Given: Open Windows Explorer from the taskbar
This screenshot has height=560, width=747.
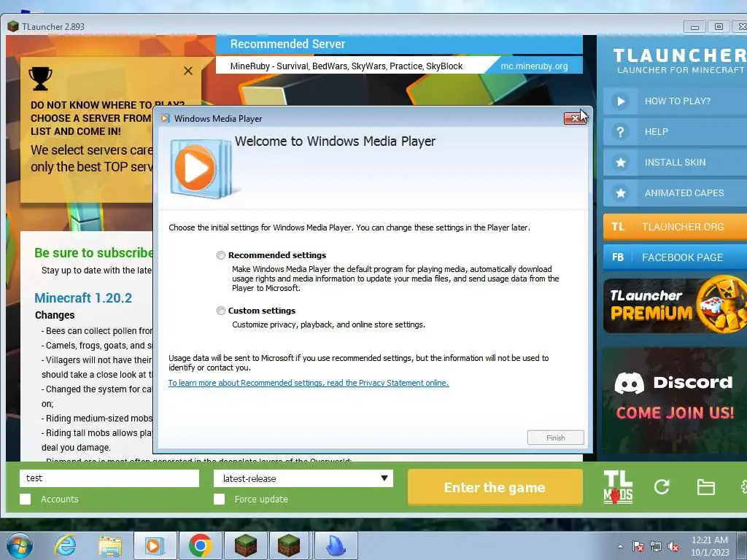Looking at the screenshot, I should click(110, 545).
